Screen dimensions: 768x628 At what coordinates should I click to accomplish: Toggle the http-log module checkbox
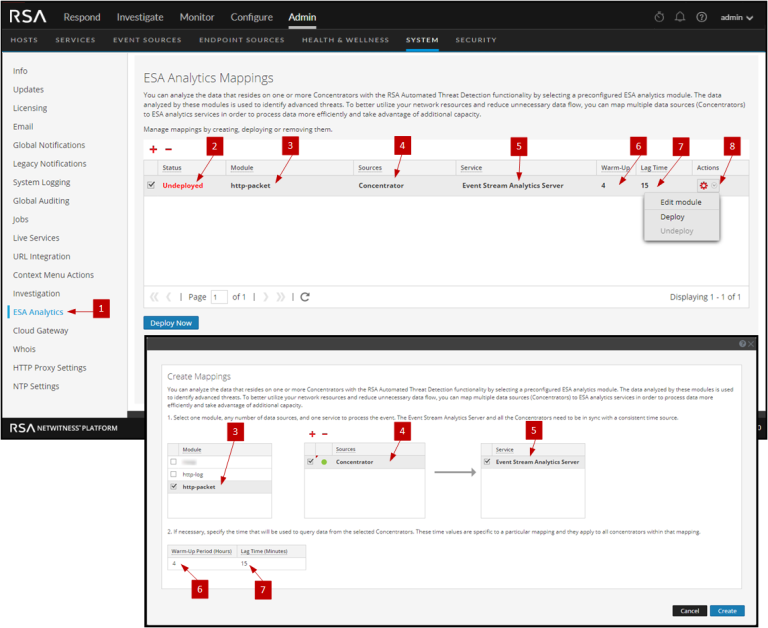tap(173, 474)
